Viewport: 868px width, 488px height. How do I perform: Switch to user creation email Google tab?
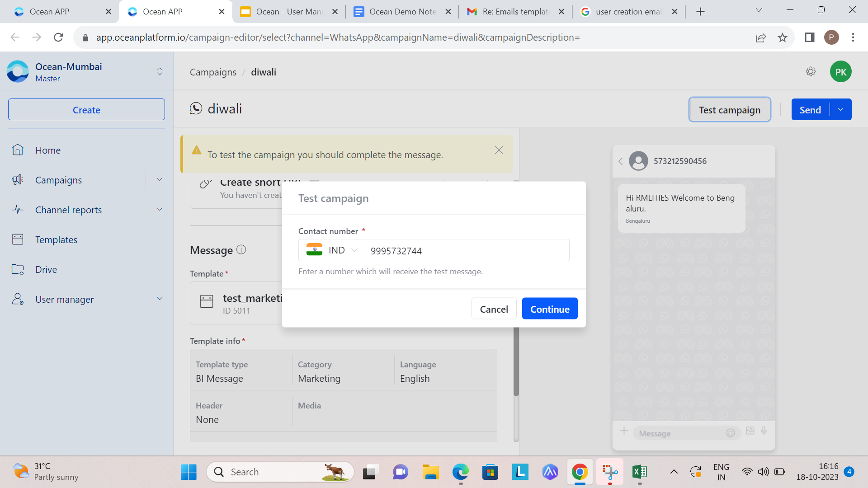(x=629, y=12)
